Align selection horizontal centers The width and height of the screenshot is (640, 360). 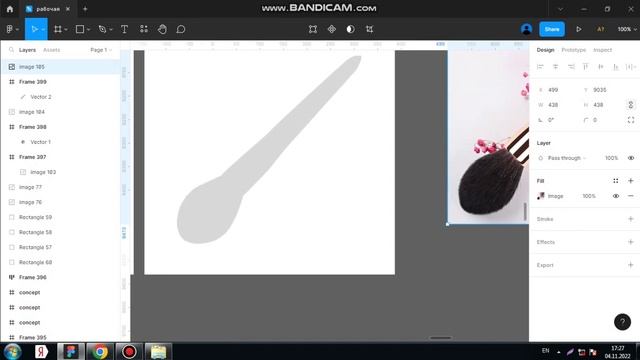[556, 67]
